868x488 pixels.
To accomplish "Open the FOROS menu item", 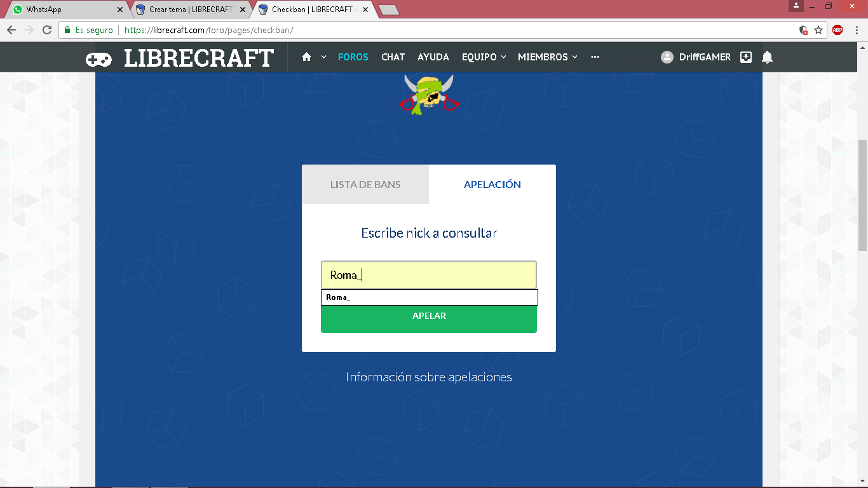I will pos(353,57).
